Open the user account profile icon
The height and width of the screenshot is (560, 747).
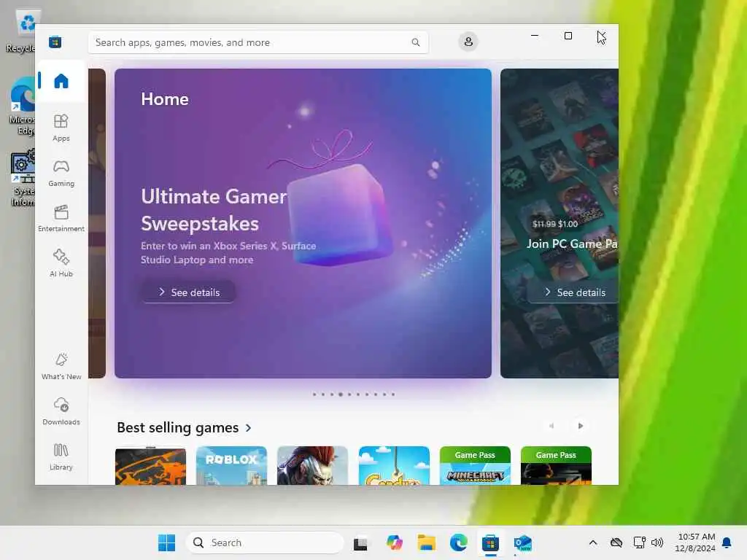pos(468,42)
